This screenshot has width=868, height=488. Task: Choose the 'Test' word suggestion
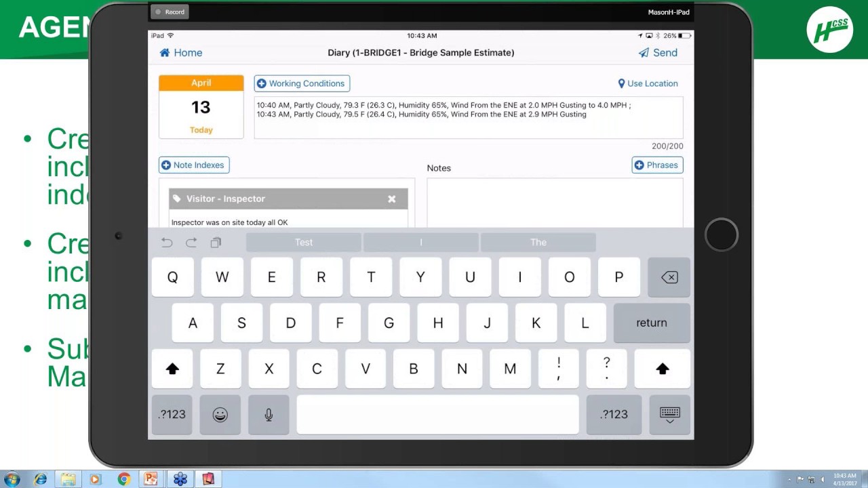(x=304, y=242)
